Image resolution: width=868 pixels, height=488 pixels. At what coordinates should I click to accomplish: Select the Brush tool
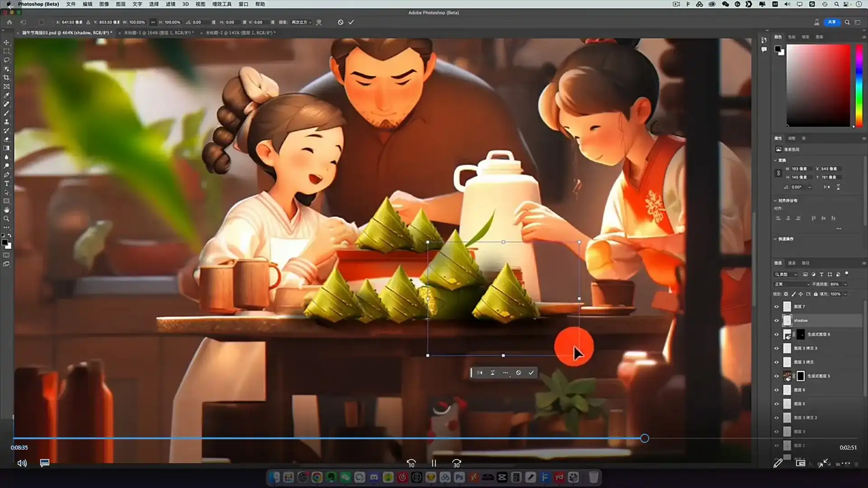point(7,114)
